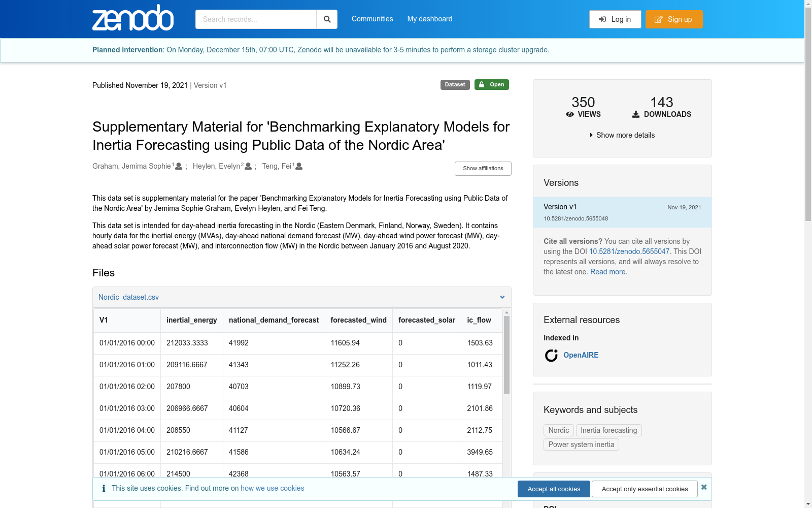The image size is (812, 508).
Task: Click the Read more link
Action: [608, 272]
